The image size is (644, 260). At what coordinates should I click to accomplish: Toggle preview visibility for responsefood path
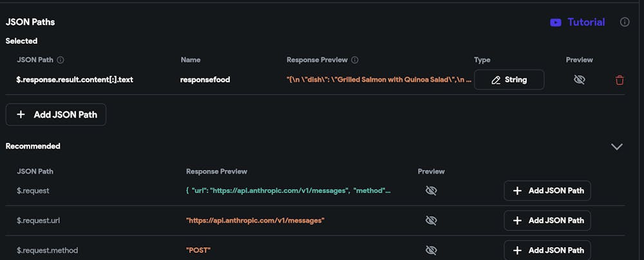579,80
